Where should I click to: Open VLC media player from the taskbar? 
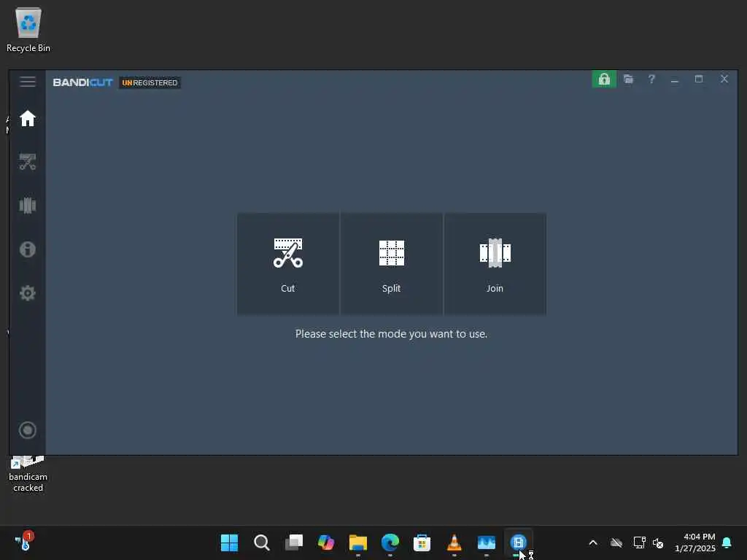pyautogui.click(x=454, y=542)
